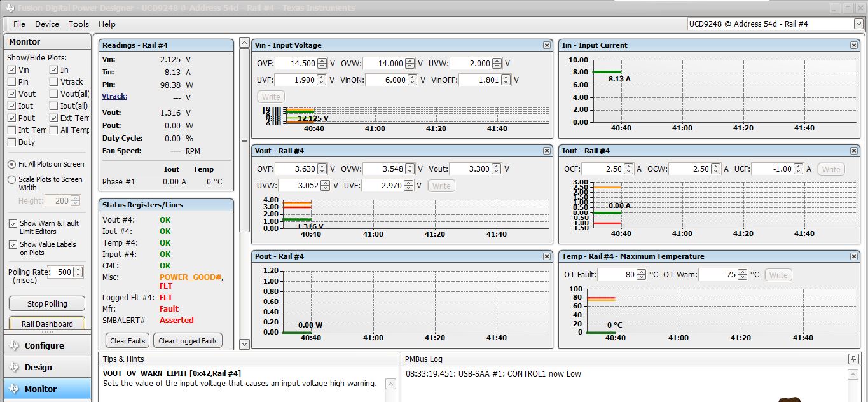
Task: Click the splitter grip beside Vin plot
Action: [244, 140]
